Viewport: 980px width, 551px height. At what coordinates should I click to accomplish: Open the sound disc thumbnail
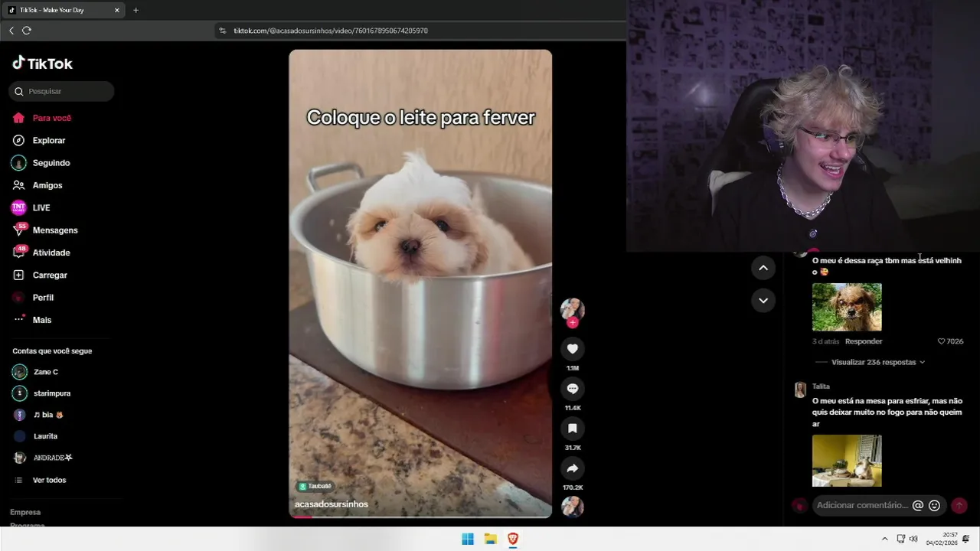(x=572, y=507)
